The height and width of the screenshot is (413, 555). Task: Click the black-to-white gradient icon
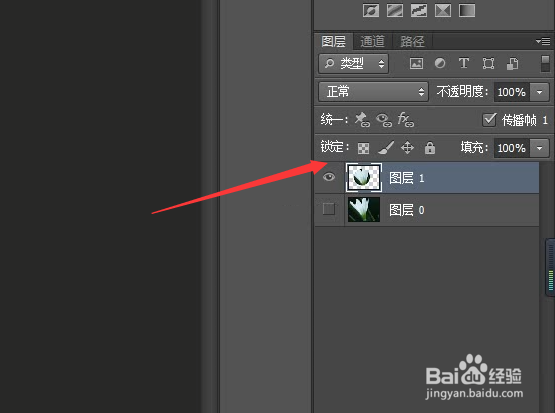[467, 11]
